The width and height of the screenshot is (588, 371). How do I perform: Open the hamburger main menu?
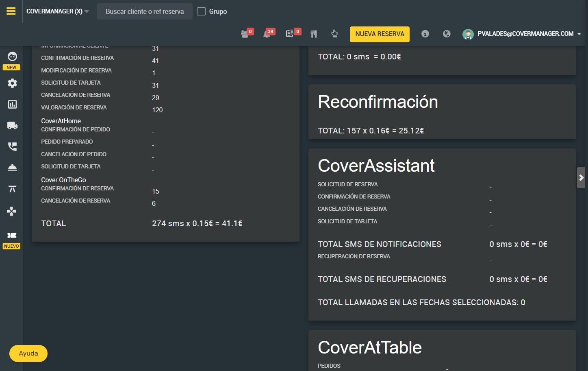(11, 11)
